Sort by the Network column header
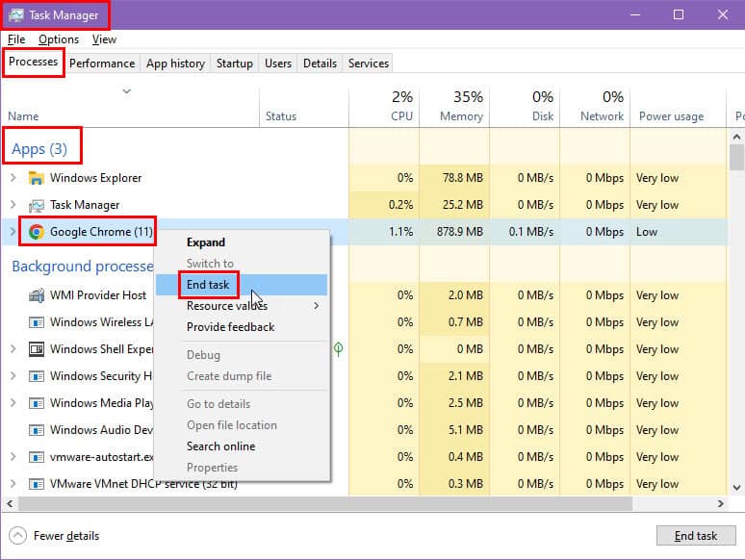 pyautogui.click(x=595, y=107)
